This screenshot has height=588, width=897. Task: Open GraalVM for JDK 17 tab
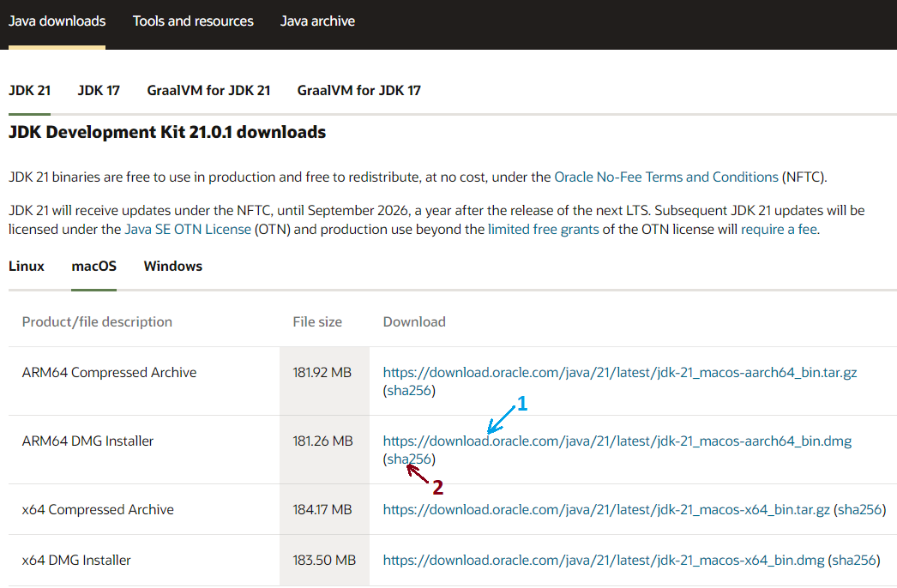(358, 90)
